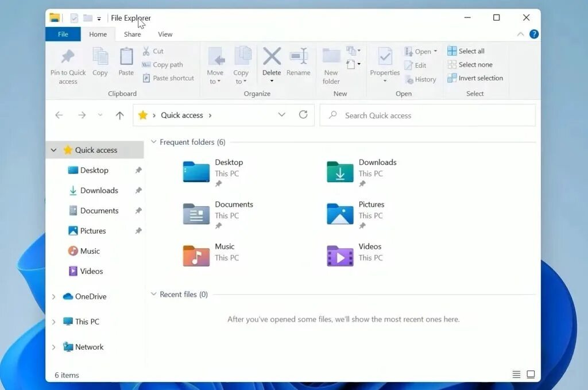Screen dimensions: 588x390
Task: Click the File Explorer title bar icon
Action: click(55, 18)
